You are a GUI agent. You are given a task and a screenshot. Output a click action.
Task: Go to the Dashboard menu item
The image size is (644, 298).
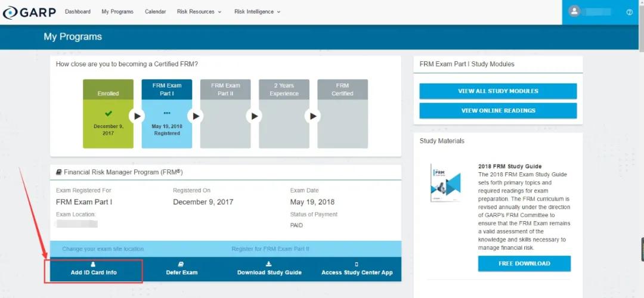[78, 12]
